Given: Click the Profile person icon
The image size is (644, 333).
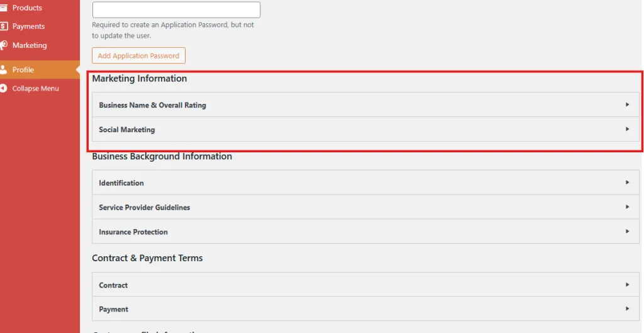Looking at the screenshot, I should pos(3,70).
